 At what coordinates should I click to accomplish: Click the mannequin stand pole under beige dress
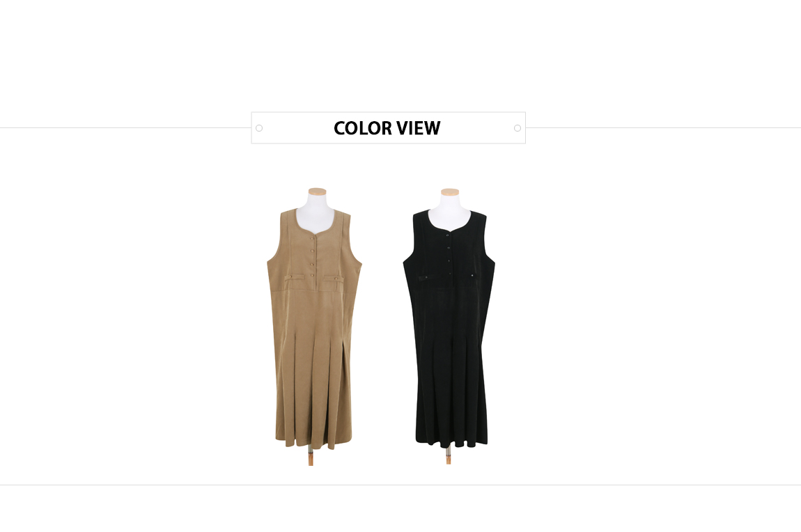[x=311, y=456]
